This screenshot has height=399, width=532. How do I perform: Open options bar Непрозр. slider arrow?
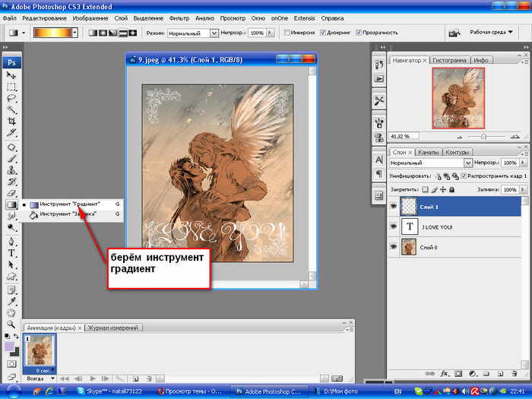(x=270, y=33)
